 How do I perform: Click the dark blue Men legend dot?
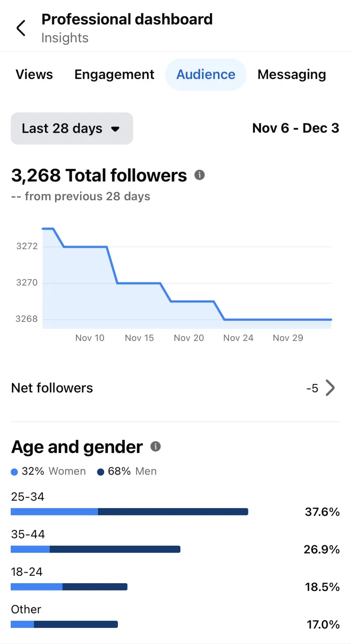click(100, 472)
